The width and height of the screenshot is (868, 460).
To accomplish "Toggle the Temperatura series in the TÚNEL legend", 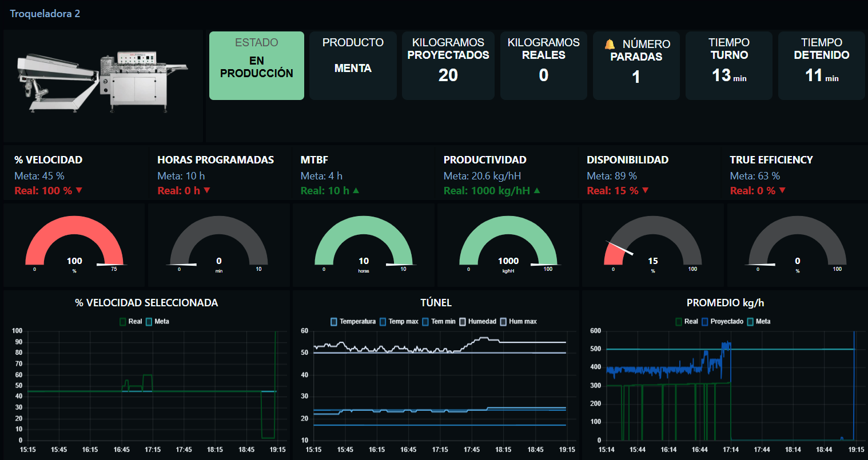I will point(353,322).
